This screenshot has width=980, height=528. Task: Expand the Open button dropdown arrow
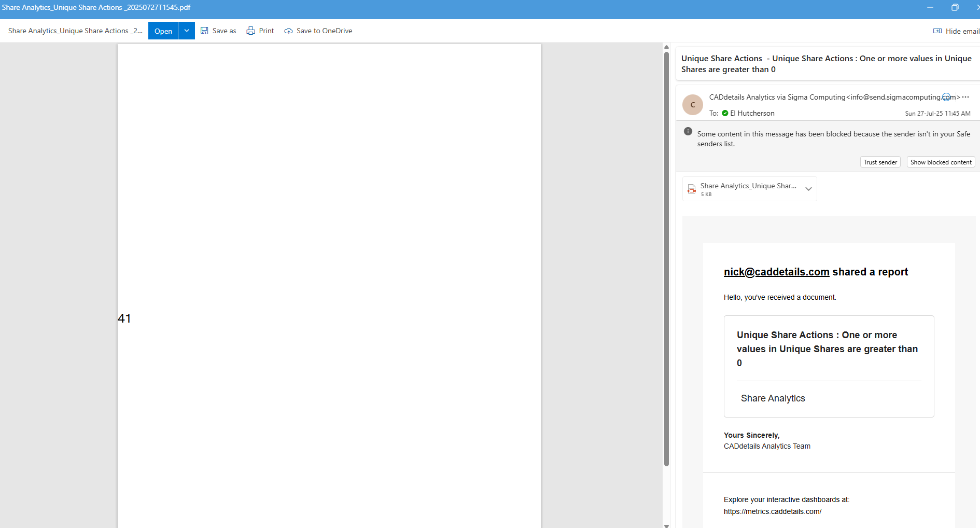[x=187, y=31]
